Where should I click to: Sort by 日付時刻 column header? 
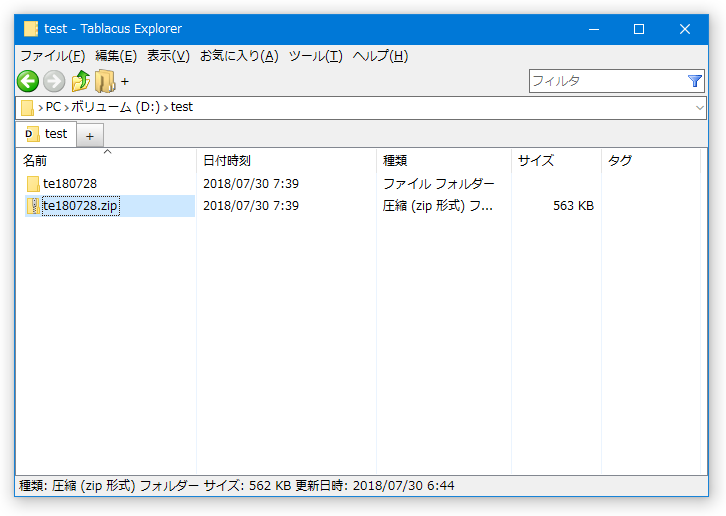tap(286, 161)
